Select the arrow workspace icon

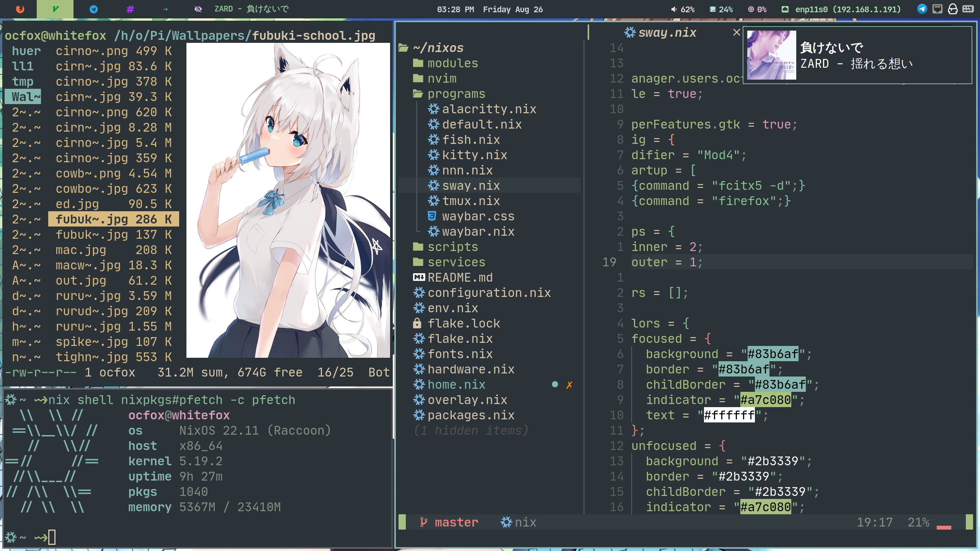165,9
